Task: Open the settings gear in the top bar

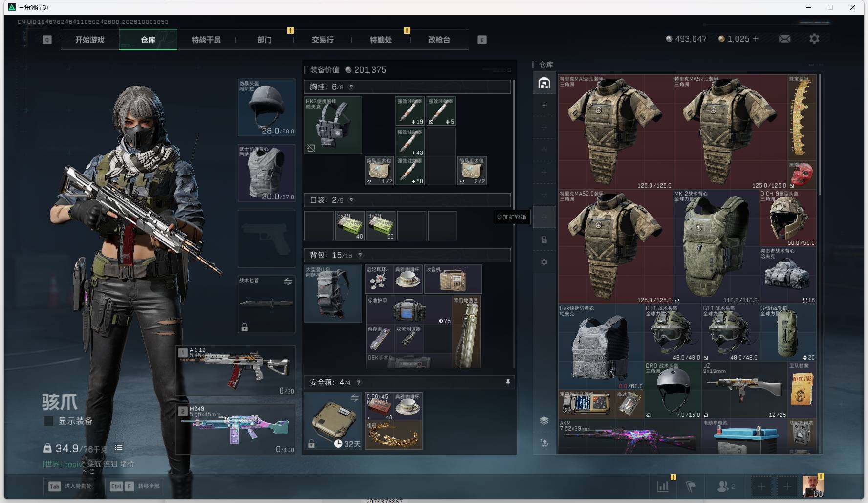Action: pos(814,39)
